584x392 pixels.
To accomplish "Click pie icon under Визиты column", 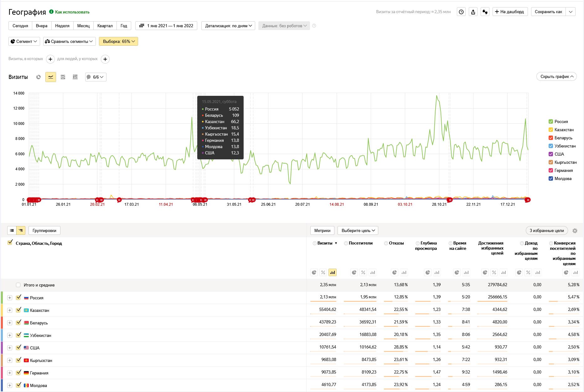I will point(314,272).
